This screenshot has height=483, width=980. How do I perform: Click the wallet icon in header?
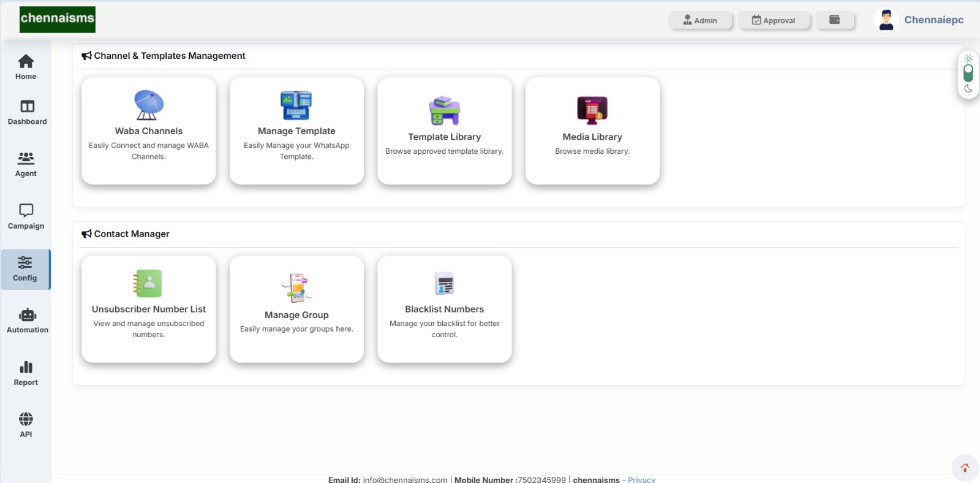834,20
